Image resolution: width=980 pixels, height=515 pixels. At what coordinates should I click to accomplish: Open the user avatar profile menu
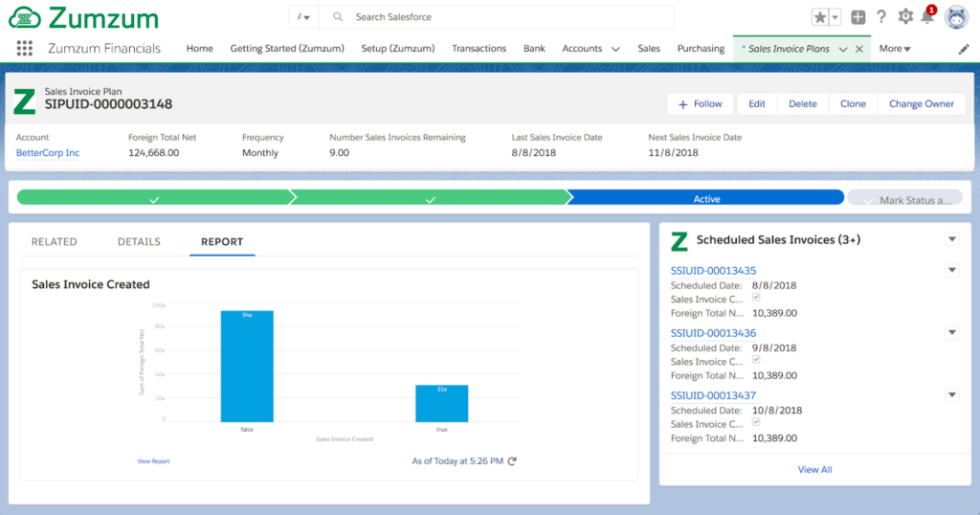coord(956,17)
